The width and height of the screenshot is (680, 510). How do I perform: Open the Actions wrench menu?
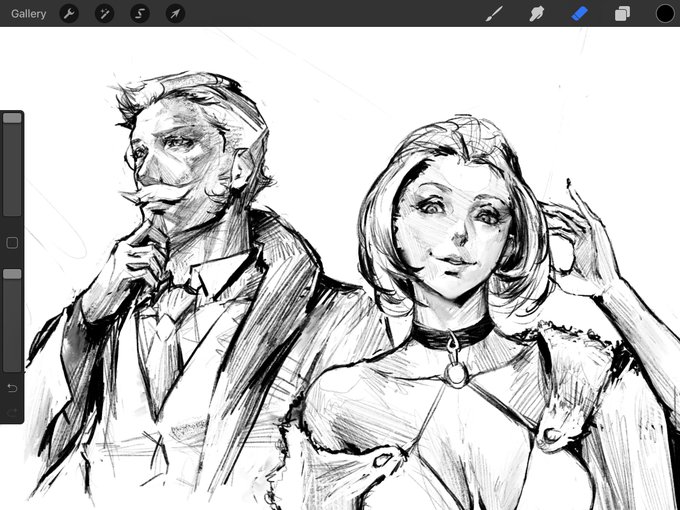[x=69, y=14]
